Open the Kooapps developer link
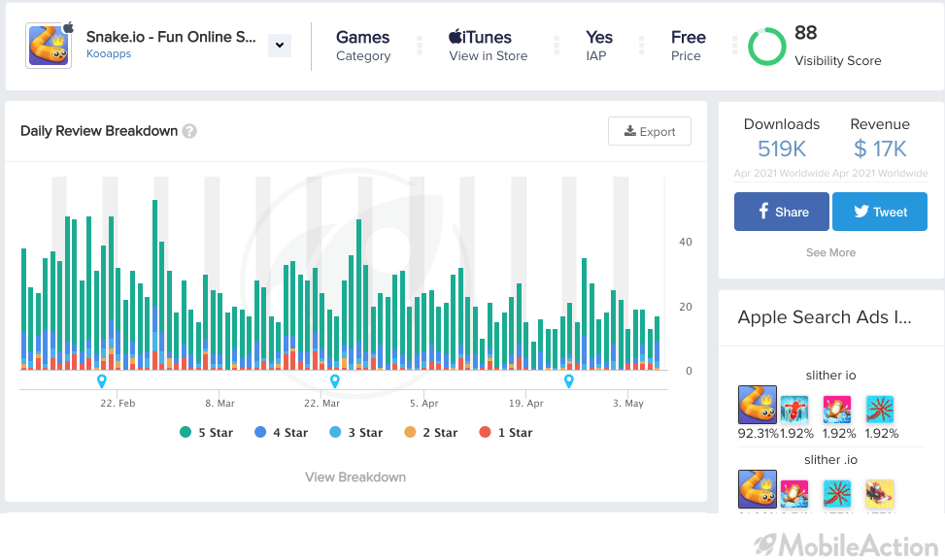Viewport: 945px width, 560px height. point(109,53)
